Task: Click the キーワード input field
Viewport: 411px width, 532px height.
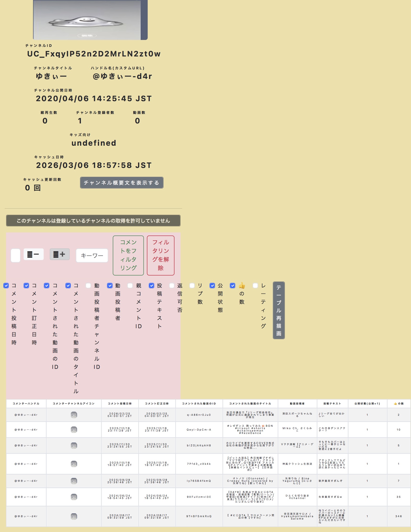Action: pyautogui.click(x=92, y=255)
